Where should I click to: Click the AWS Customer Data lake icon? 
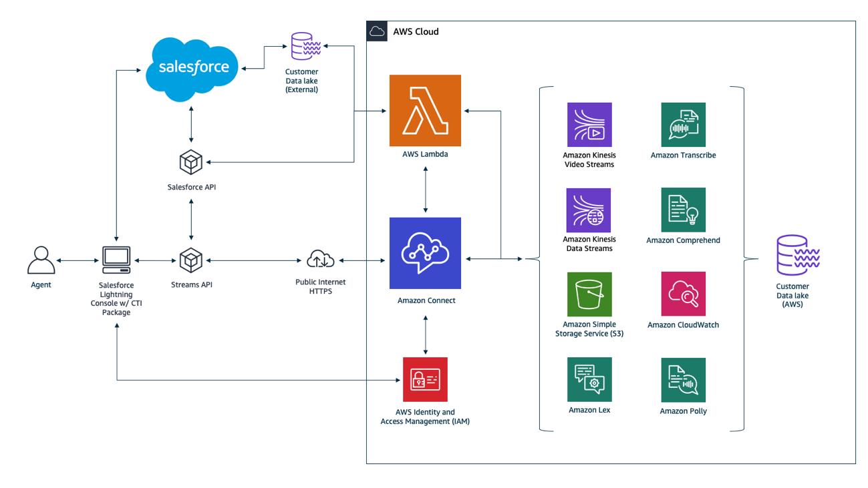pos(798,255)
